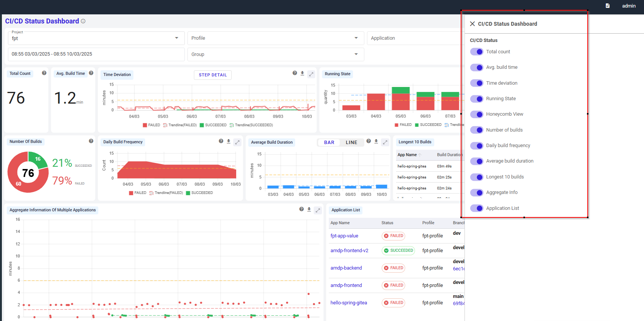This screenshot has height=321, width=644.
Task: Click the 6ec1 commit link for amdp-backend
Action: click(x=458, y=269)
